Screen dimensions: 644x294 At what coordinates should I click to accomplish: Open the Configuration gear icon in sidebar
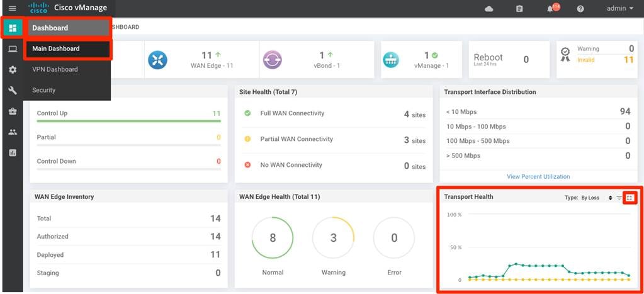[13, 70]
